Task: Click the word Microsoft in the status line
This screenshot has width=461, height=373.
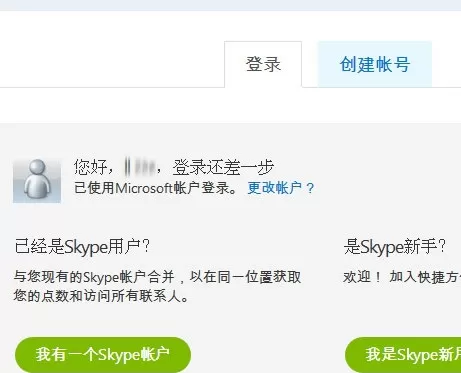Action: tap(144, 188)
